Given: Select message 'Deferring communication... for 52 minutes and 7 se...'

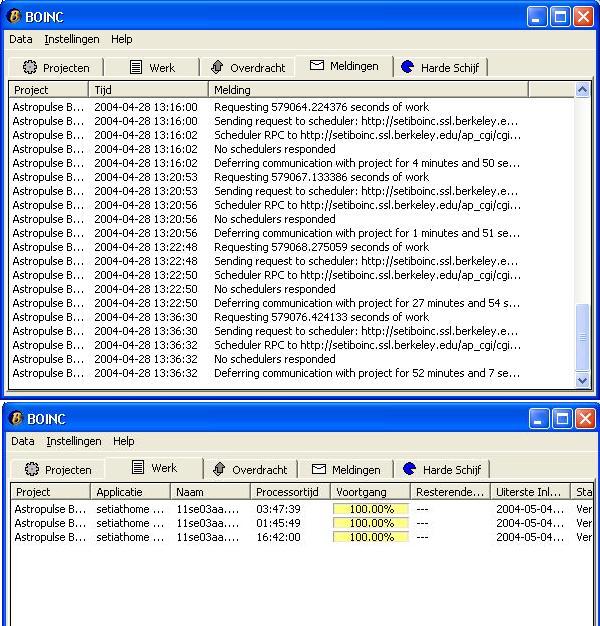Looking at the screenshot, I should [x=367, y=373].
